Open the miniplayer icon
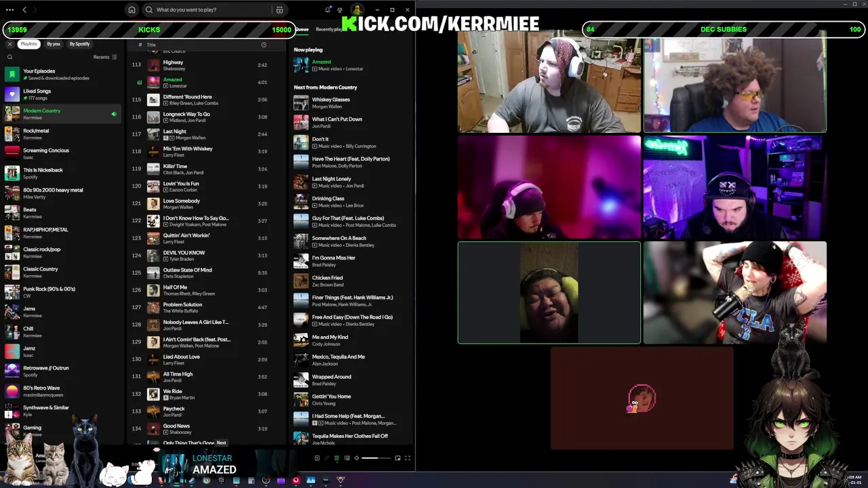The width and height of the screenshot is (868, 488). 397,458
